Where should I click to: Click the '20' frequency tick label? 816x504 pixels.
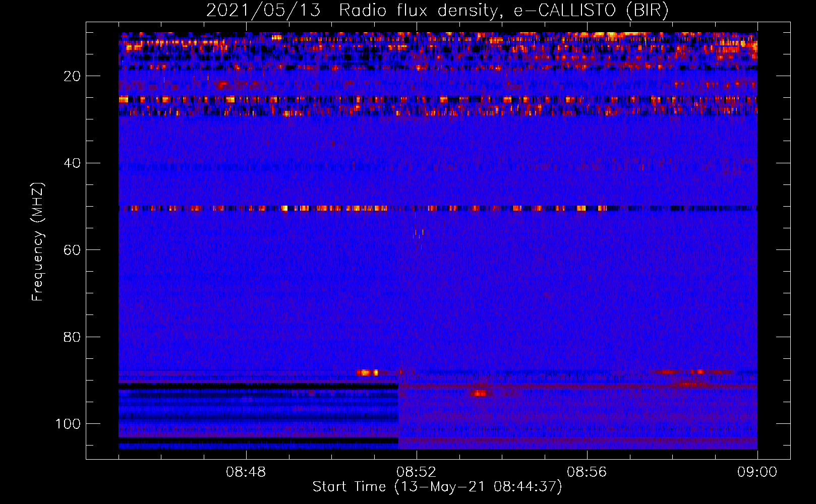coord(73,76)
